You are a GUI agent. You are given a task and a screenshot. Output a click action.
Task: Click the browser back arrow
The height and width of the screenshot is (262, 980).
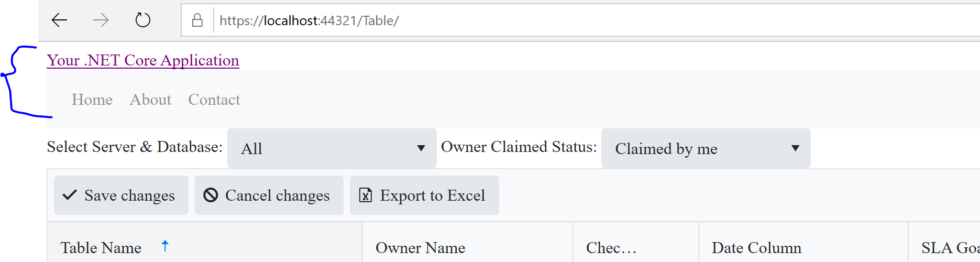click(59, 20)
